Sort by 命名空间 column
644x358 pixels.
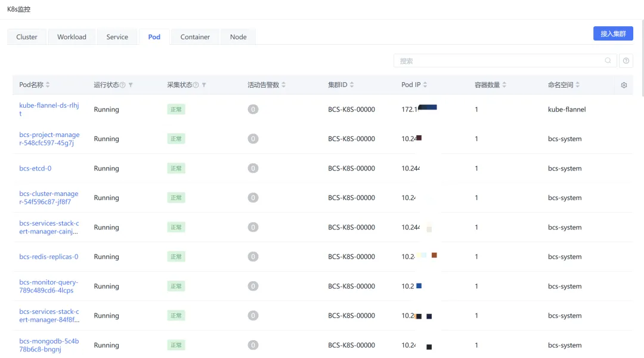click(x=578, y=85)
